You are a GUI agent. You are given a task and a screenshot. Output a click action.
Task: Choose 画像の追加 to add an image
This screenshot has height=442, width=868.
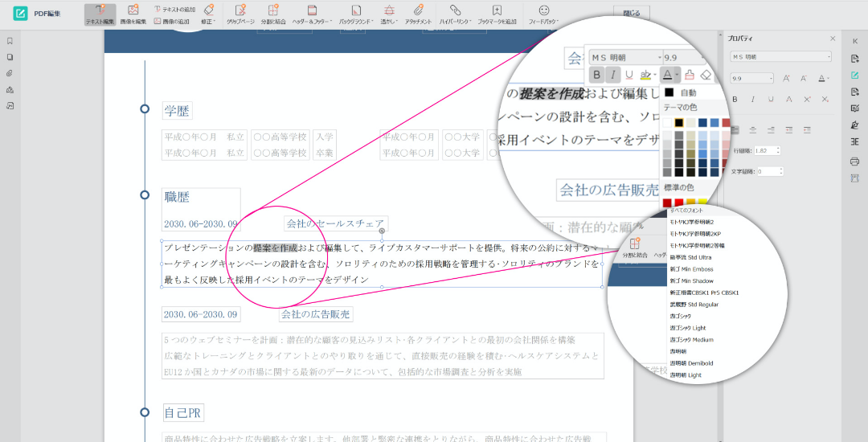[172, 21]
